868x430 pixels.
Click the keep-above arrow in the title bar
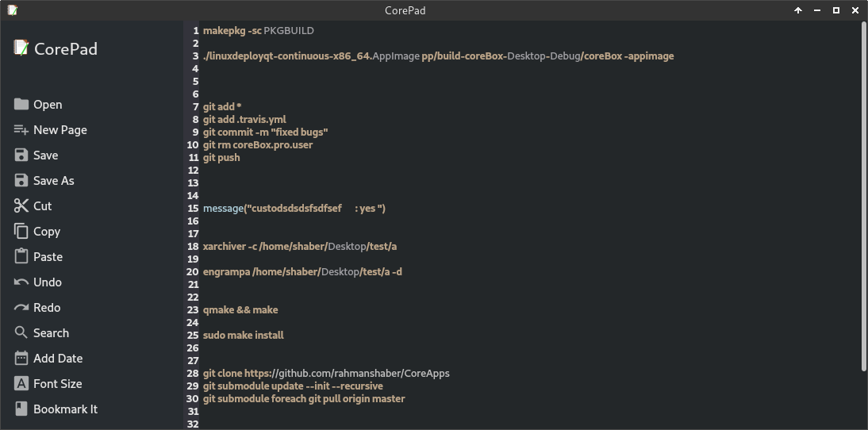coord(798,10)
